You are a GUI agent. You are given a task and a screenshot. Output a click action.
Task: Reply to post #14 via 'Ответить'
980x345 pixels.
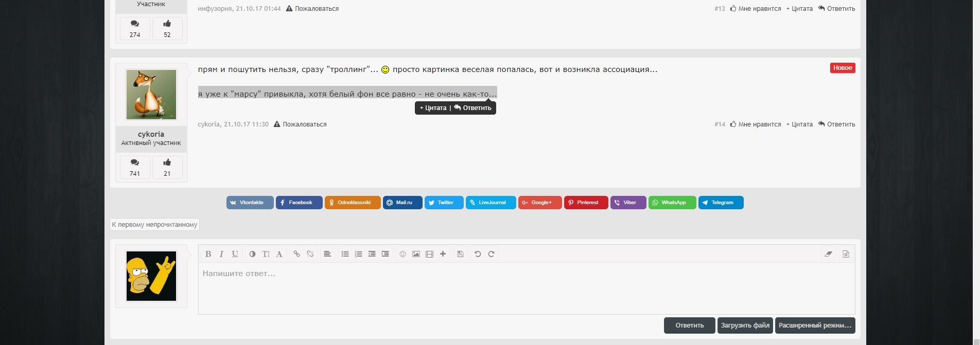tap(837, 124)
